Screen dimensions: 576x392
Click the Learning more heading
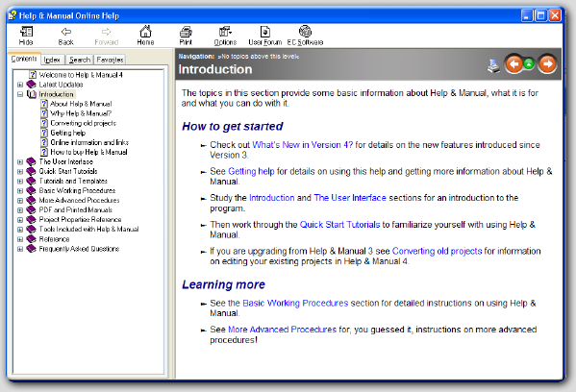[x=223, y=284]
